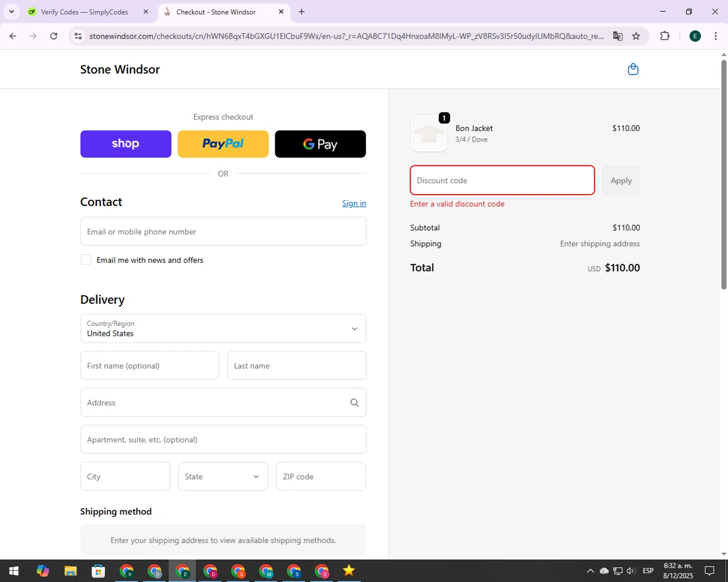Screen dimensions: 728x582
Task: Switch to Verify Codes — SimplyCodes tab
Action: click(x=84, y=12)
